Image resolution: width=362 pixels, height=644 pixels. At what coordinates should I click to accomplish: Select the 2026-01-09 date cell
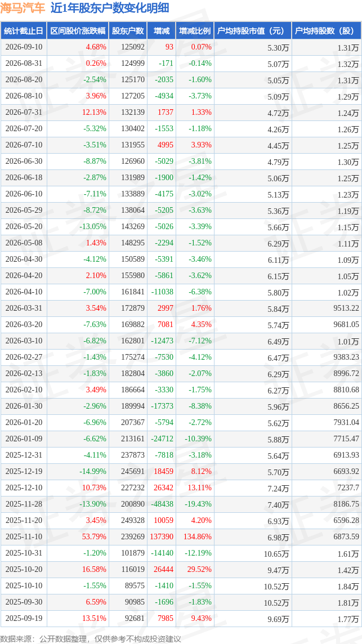click(x=24, y=439)
